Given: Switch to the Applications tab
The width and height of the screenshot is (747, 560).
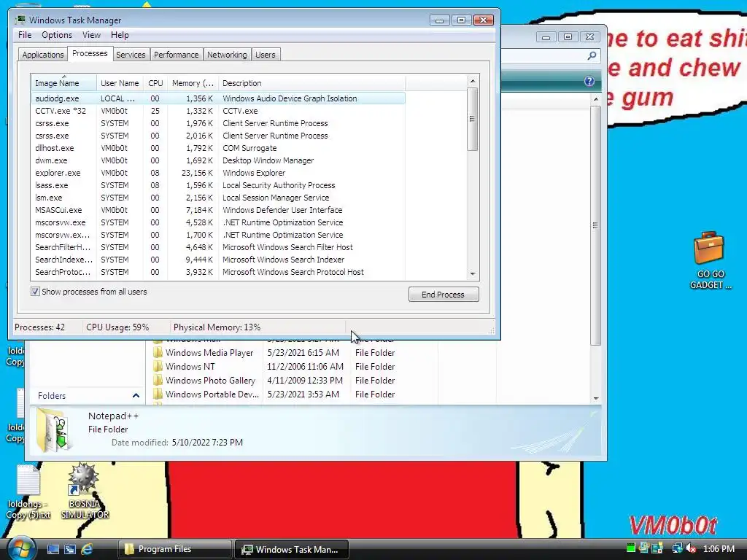Looking at the screenshot, I should [43, 55].
